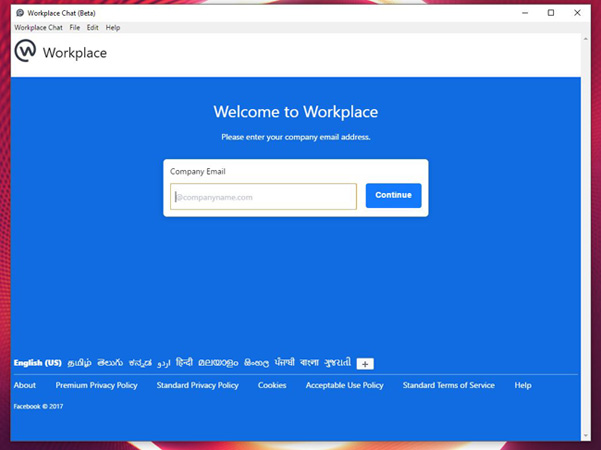Select English (US) language
This screenshot has width=601, height=450.
click(x=38, y=363)
